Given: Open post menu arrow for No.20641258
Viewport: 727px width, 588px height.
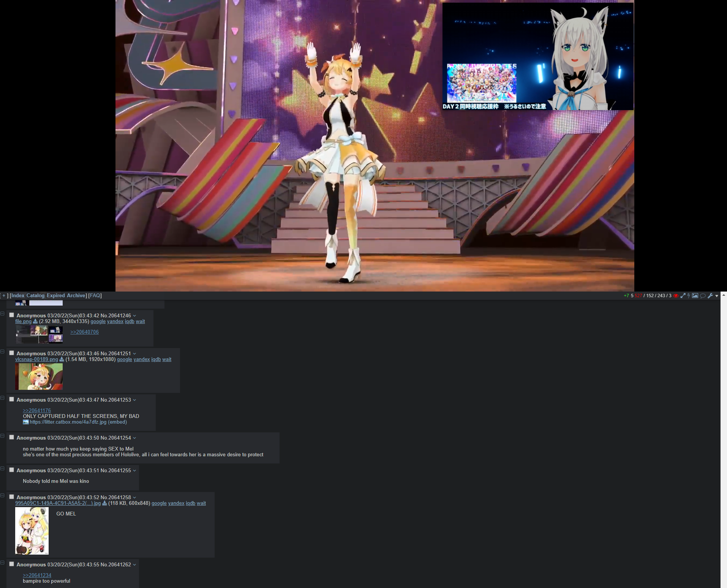Looking at the screenshot, I should [x=134, y=498].
